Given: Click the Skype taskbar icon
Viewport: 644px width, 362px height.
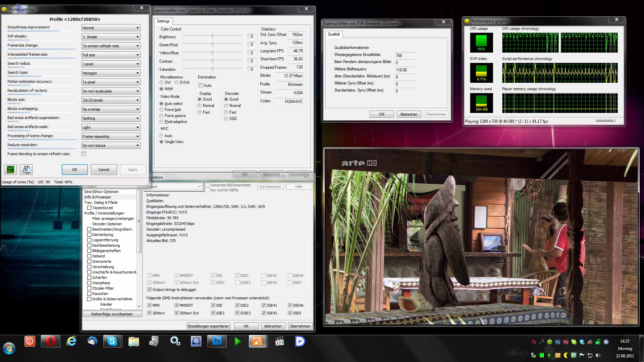Looking at the screenshot, I should point(112,342).
